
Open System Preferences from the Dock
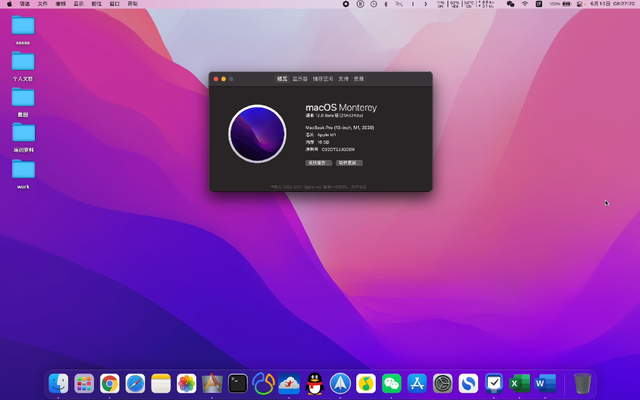[443, 383]
